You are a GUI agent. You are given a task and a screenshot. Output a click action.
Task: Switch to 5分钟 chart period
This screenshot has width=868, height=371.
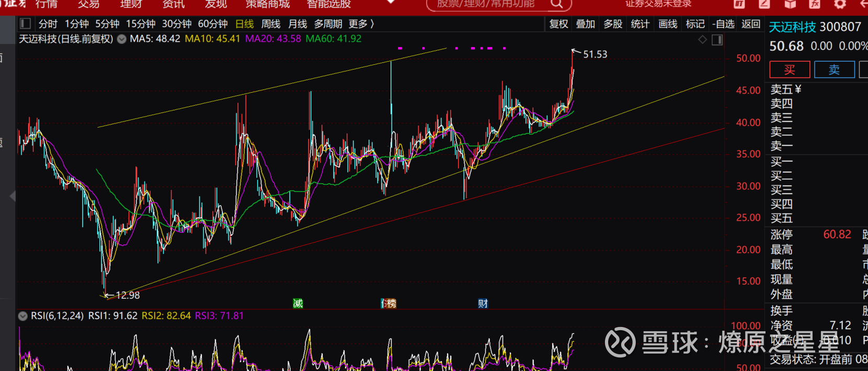107,24
